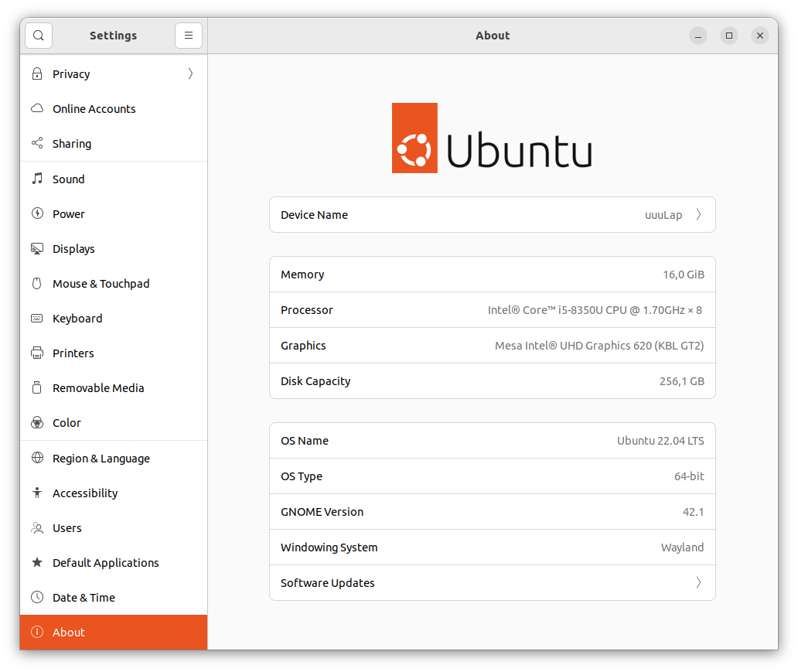Click the highlighted About entry

pos(69,632)
